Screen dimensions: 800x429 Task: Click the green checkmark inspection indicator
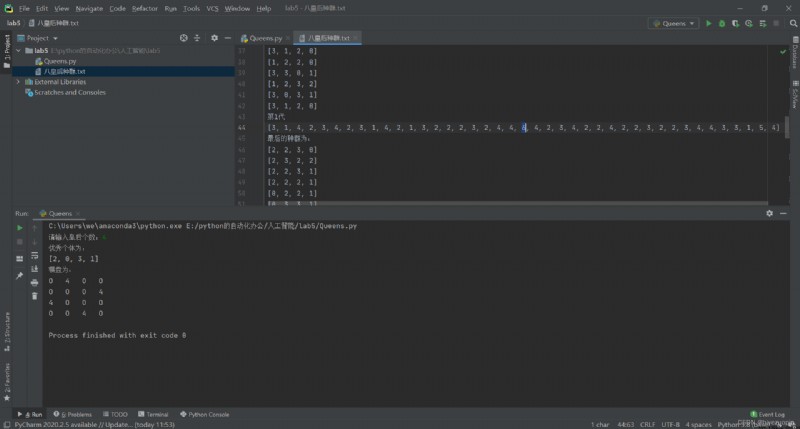tap(783, 52)
